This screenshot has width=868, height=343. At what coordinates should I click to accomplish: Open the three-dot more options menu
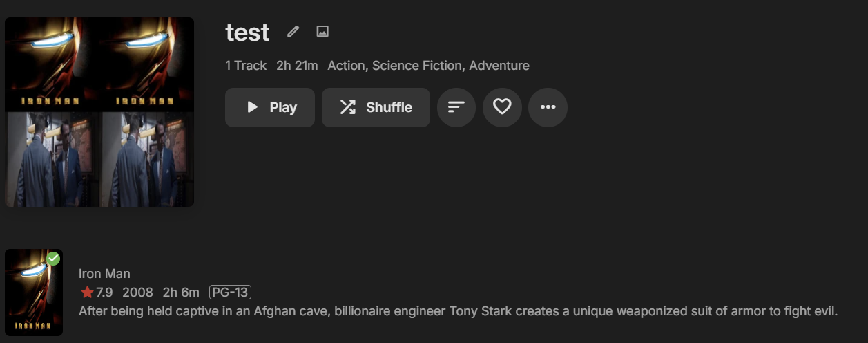click(x=548, y=107)
